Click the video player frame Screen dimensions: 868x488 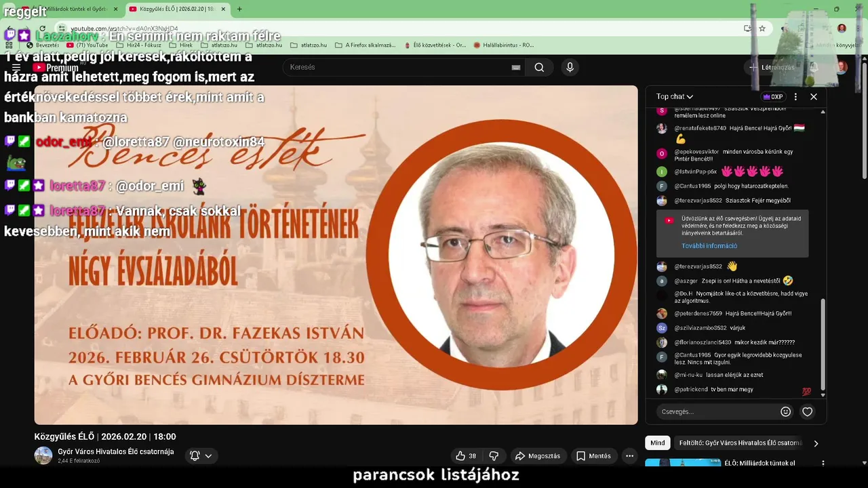pos(336,255)
